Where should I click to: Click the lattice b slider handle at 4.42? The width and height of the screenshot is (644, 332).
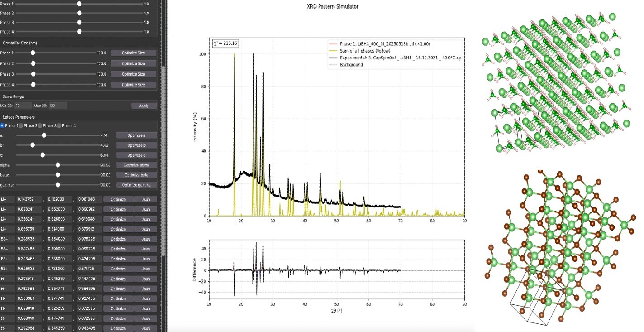click(33, 145)
